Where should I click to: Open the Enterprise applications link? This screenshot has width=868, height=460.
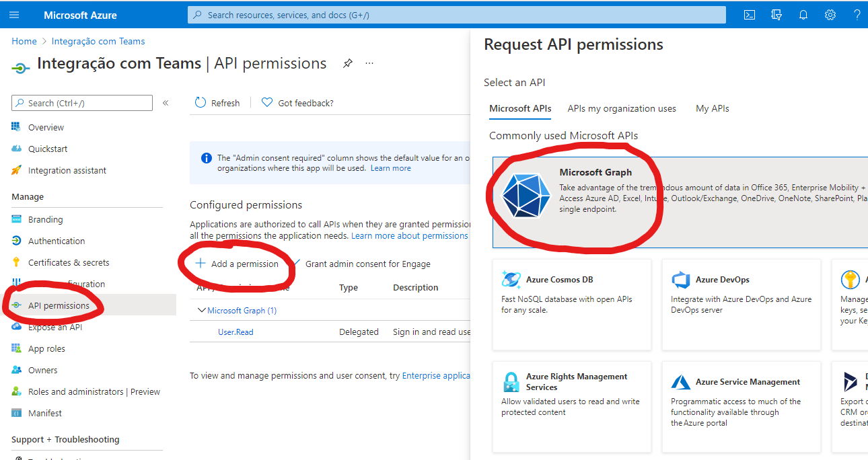[436, 376]
